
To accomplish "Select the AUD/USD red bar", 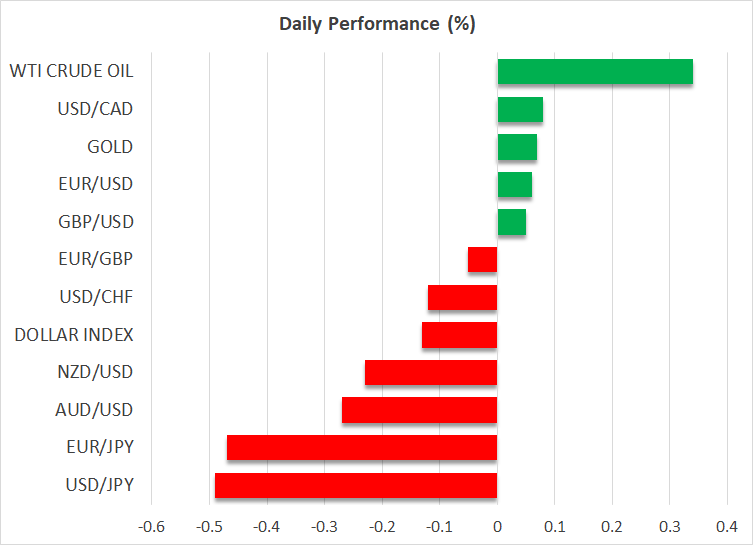I will tap(419, 410).
